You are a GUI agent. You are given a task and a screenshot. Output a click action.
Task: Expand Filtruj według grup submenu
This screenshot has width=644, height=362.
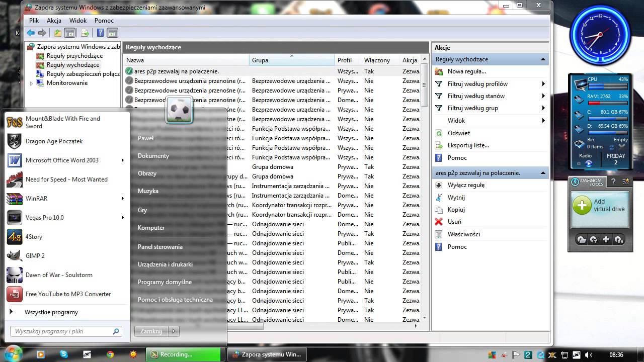pyautogui.click(x=543, y=108)
